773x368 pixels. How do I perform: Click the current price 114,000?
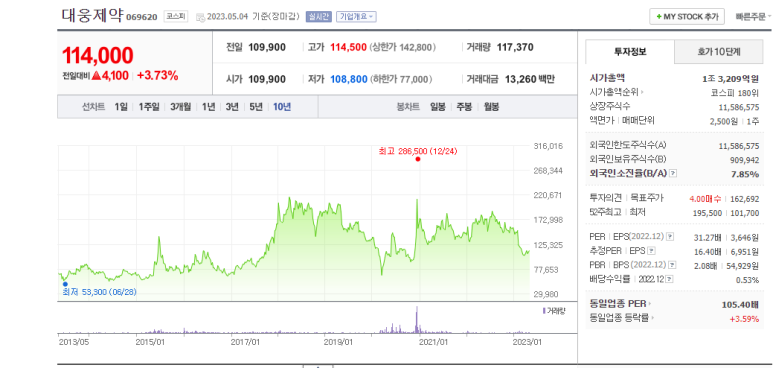click(x=98, y=55)
